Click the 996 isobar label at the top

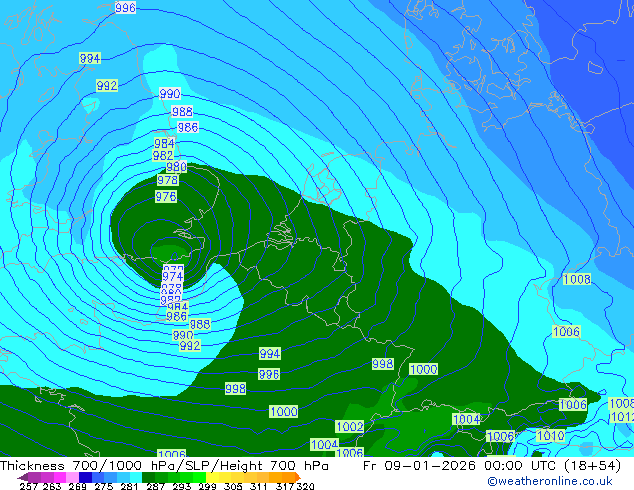[125, 8]
